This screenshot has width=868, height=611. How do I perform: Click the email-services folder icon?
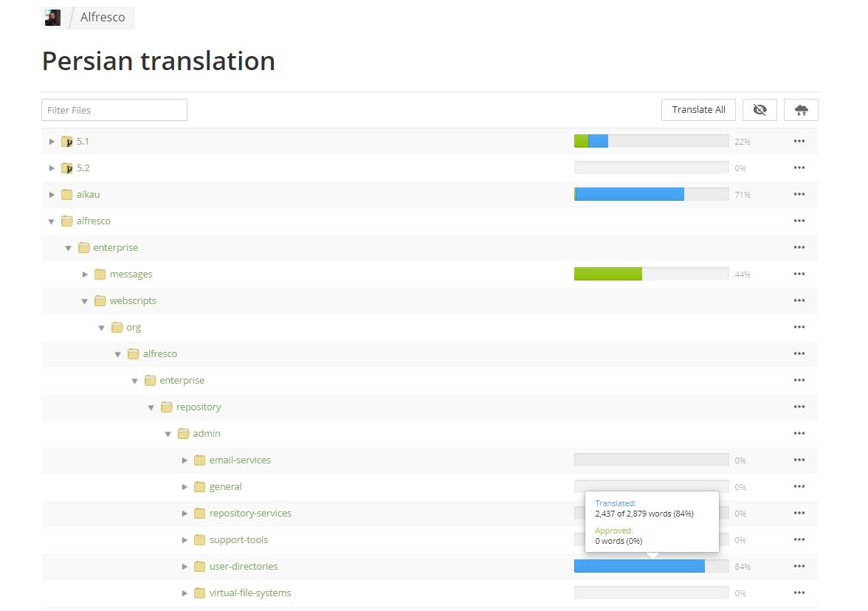(199, 460)
